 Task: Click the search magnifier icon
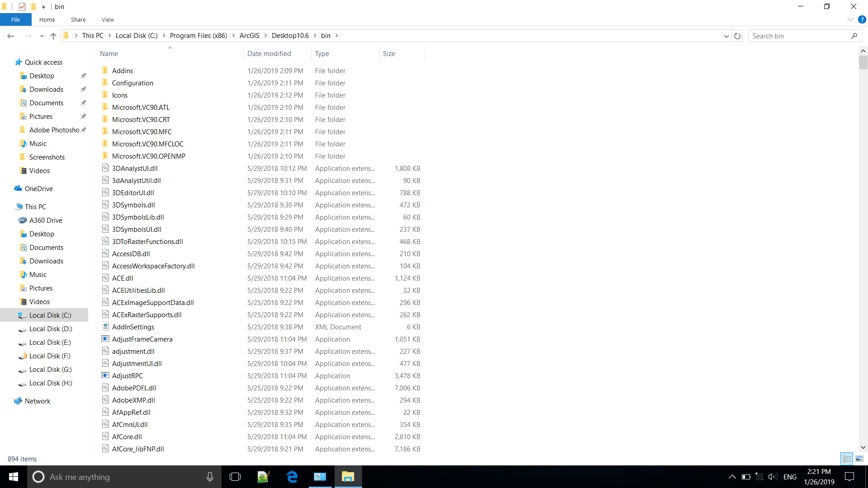click(x=854, y=36)
